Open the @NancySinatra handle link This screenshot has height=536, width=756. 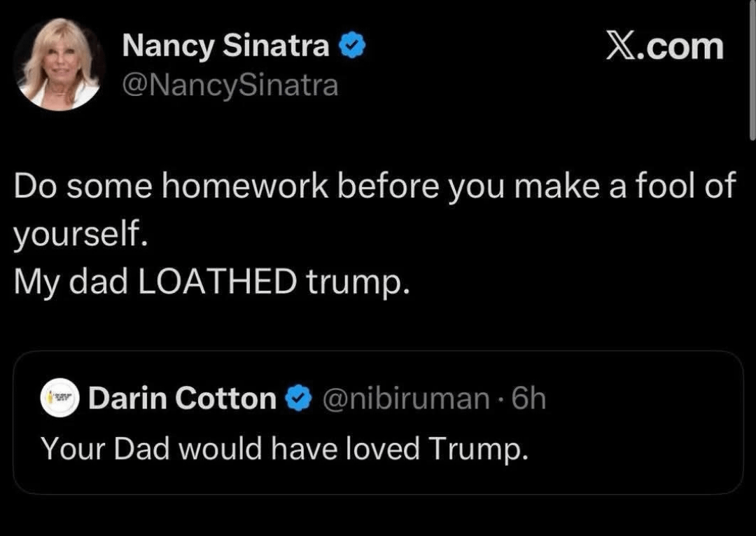point(230,85)
